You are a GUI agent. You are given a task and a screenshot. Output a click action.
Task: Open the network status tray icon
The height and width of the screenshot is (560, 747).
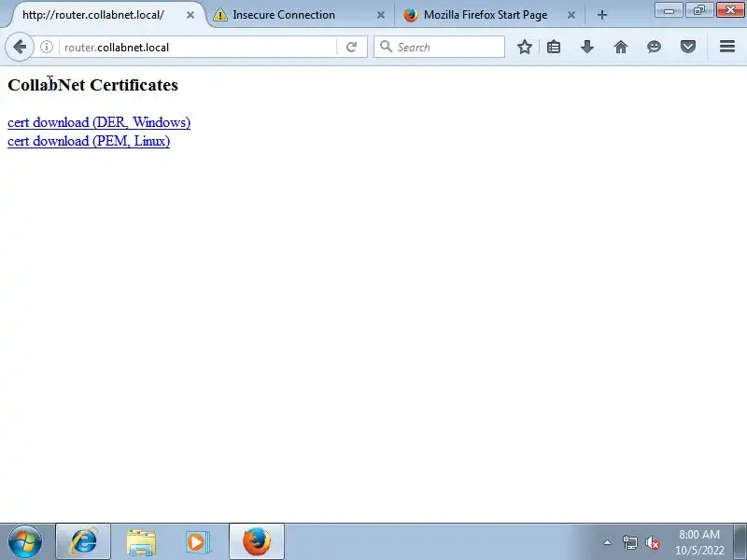[x=630, y=542]
